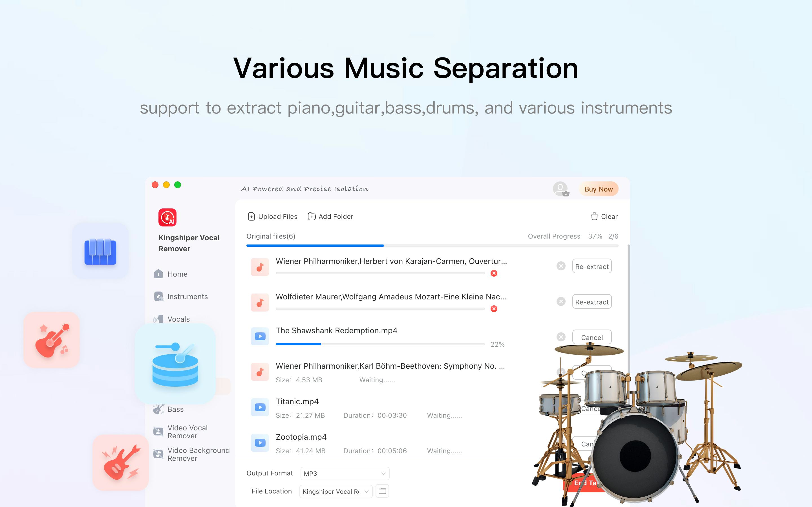Image resolution: width=812 pixels, height=507 pixels.
Task: Click Re-extract for Wiener Philharmoniker Carmen file
Action: (x=591, y=266)
